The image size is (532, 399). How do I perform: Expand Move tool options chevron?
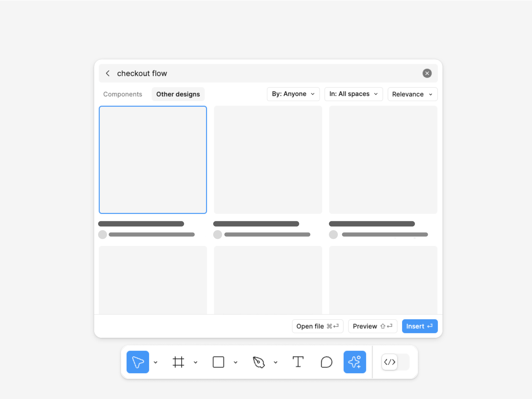pos(155,362)
